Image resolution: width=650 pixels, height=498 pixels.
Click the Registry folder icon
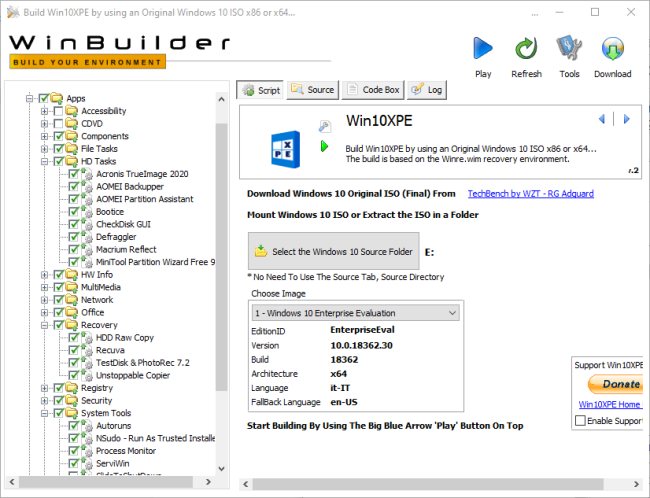pyautogui.click(x=72, y=388)
